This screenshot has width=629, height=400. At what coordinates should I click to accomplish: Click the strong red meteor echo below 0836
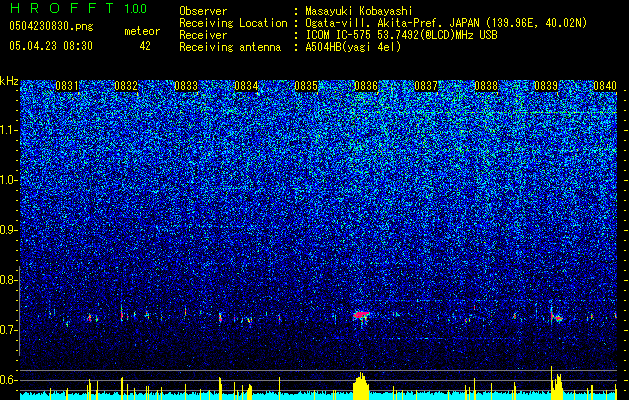pyautogui.click(x=361, y=315)
